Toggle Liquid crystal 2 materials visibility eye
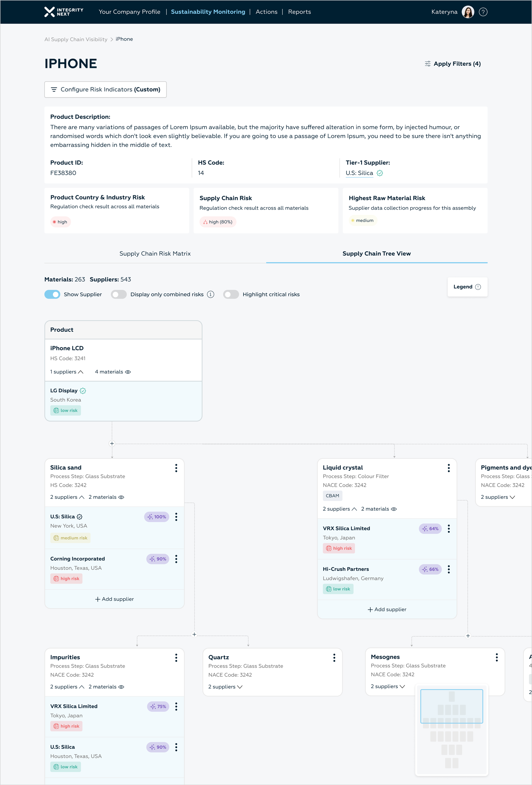Image resolution: width=532 pixels, height=785 pixels. click(x=394, y=509)
